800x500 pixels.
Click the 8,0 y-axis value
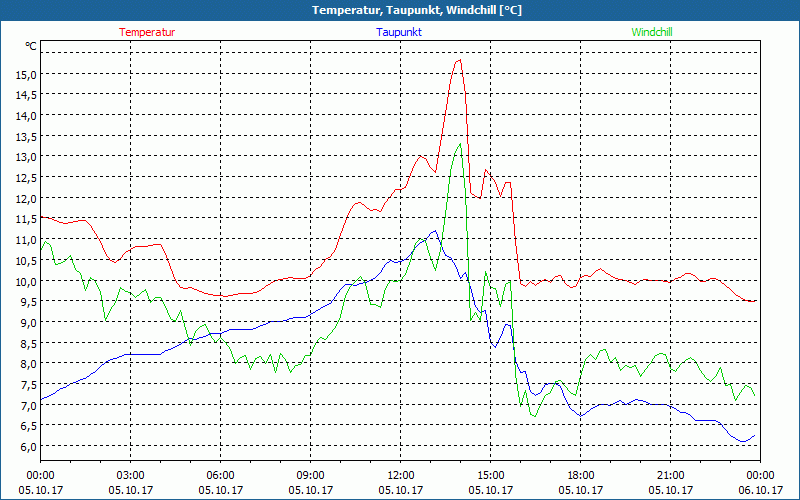(x=29, y=364)
